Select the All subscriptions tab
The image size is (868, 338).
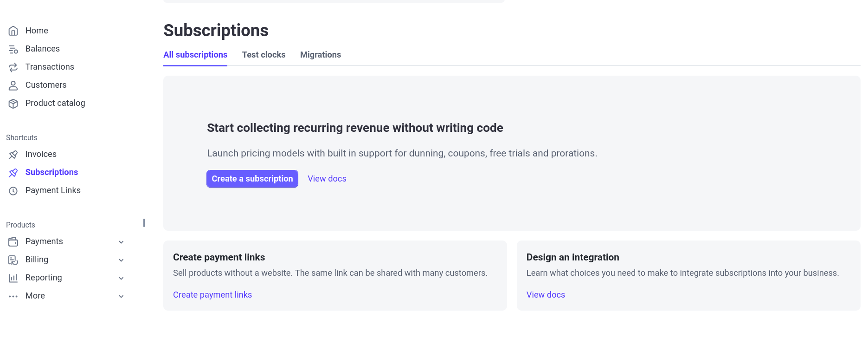(x=195, y=55)
